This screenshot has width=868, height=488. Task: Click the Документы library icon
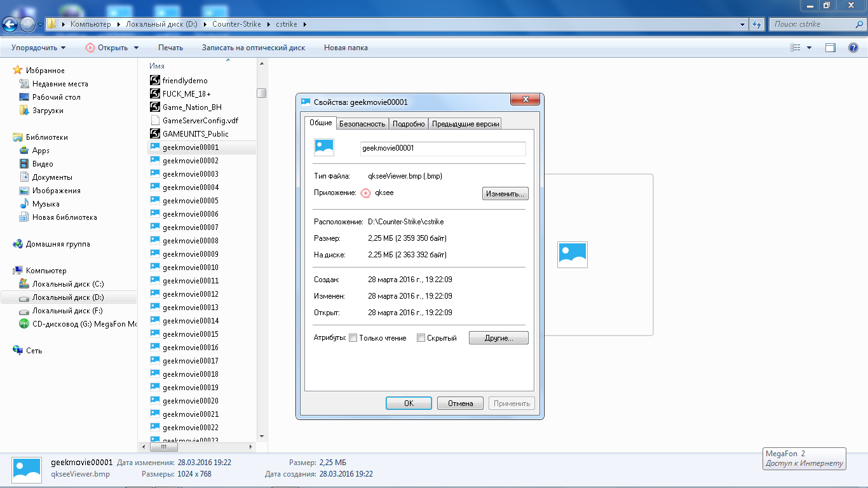coord(24,177)
